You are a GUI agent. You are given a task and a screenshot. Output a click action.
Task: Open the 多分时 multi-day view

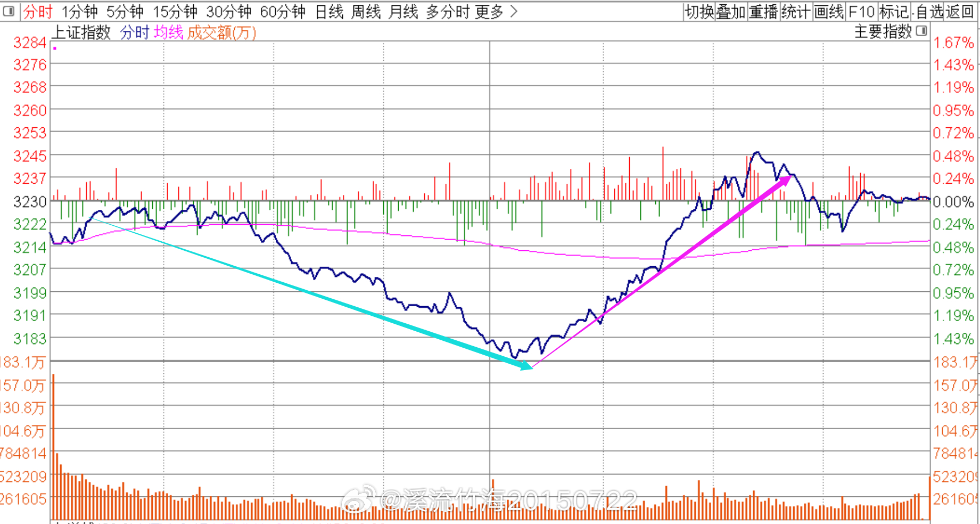coord(448,11)
